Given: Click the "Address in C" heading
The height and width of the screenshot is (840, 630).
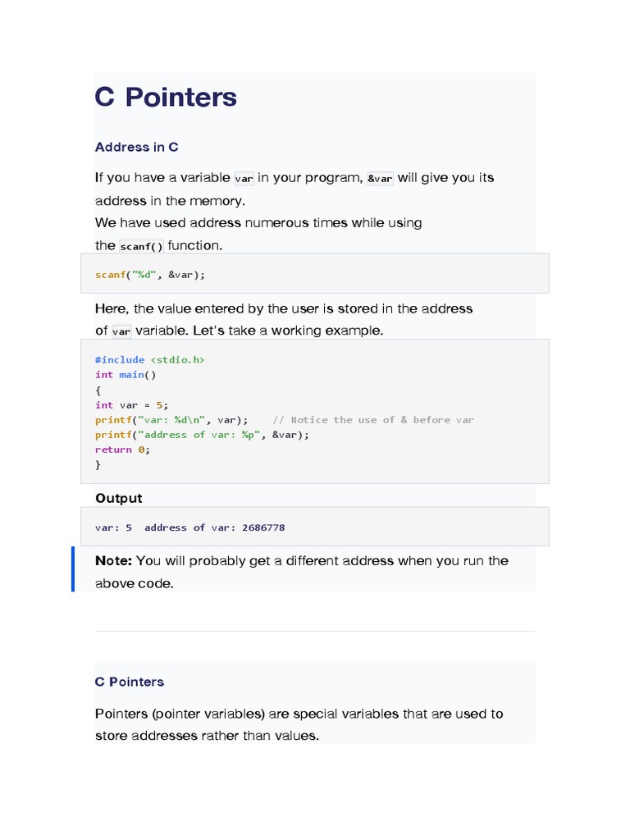Looking at the screenshot, I should coord(136,148).
